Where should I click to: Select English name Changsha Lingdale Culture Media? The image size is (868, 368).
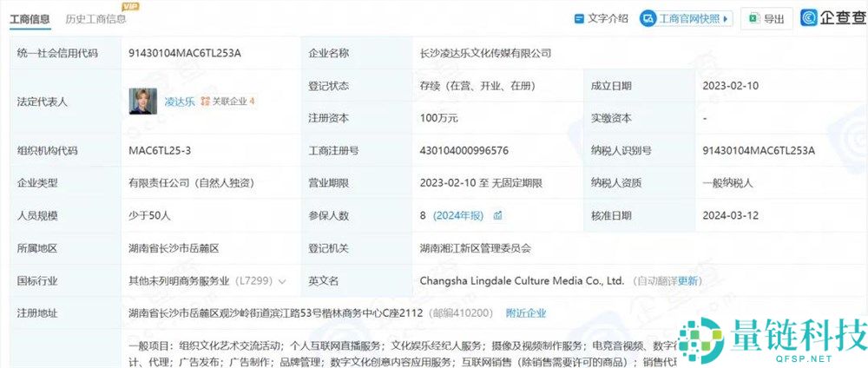coord(522,281)
